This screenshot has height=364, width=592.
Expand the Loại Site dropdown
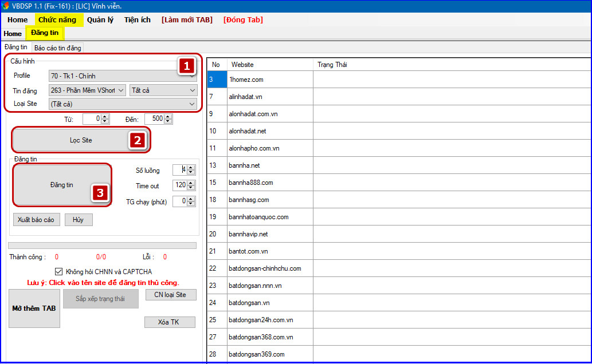coord(123,104)
